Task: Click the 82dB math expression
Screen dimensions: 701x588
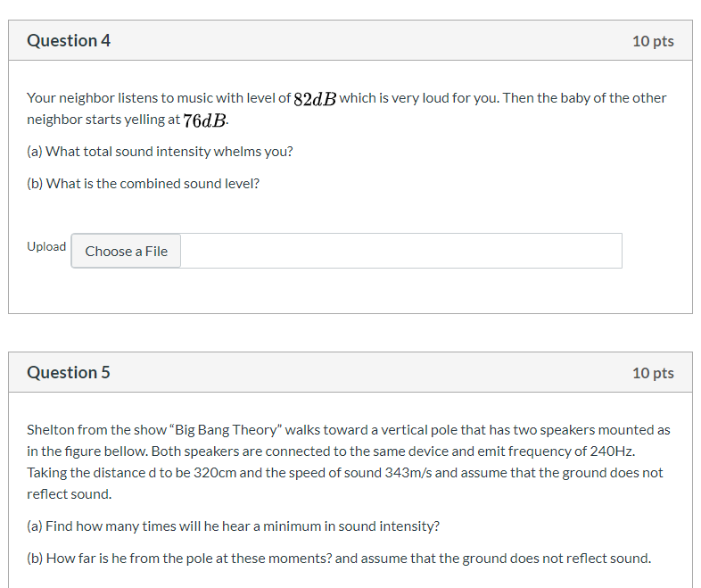Action: pyautogui.click(x=315, y=99)
